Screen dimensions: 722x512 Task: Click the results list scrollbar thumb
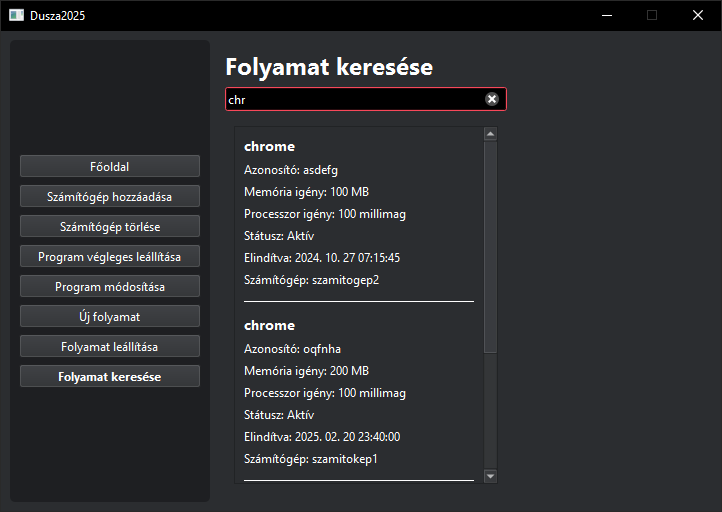(x=490, y=247)
